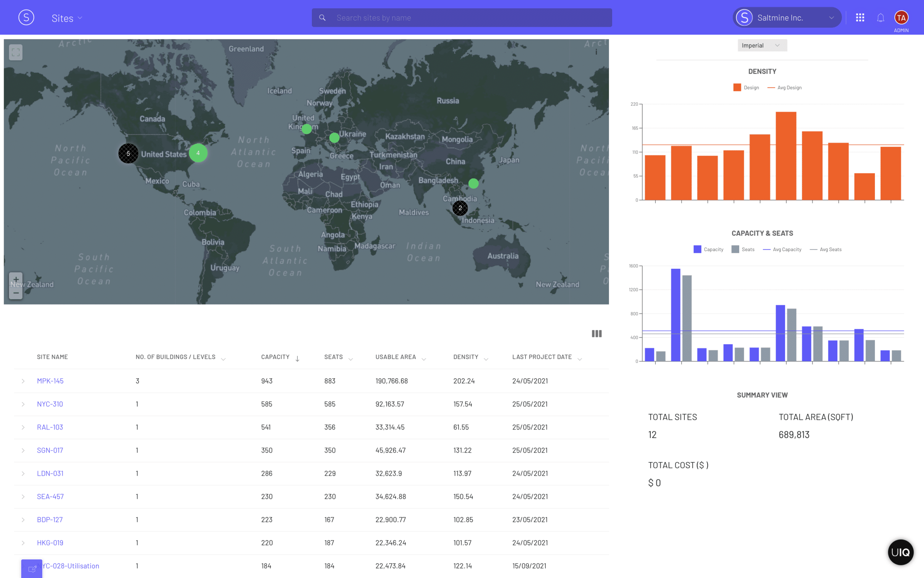Select total area value 689,813

[794, 435]
